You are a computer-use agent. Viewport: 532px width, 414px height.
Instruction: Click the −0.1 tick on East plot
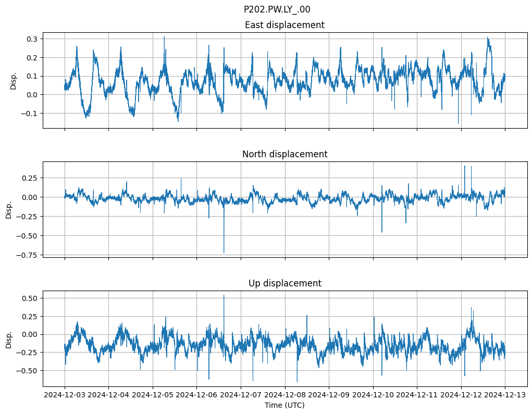pyautogui.click(x=30, y=114)
